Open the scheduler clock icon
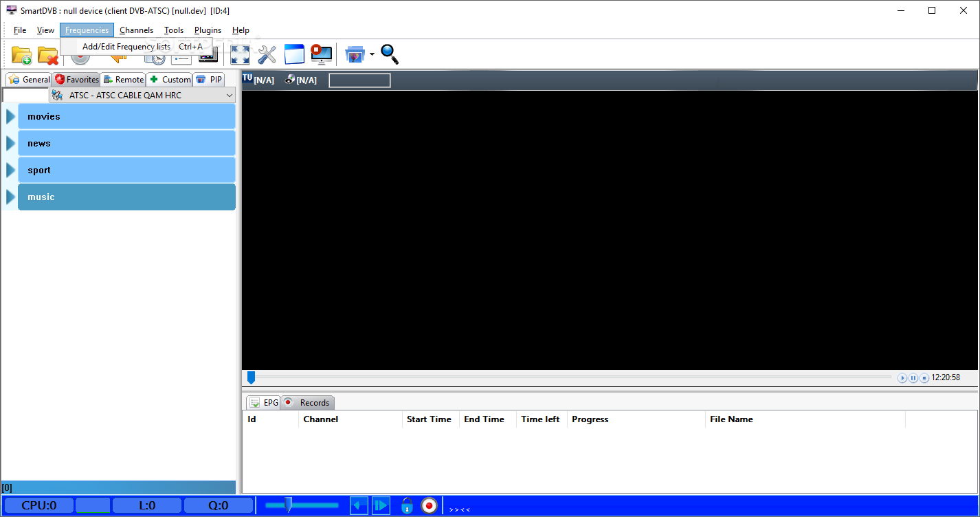This screenshot has height=517, width=980. pos(155,57)
